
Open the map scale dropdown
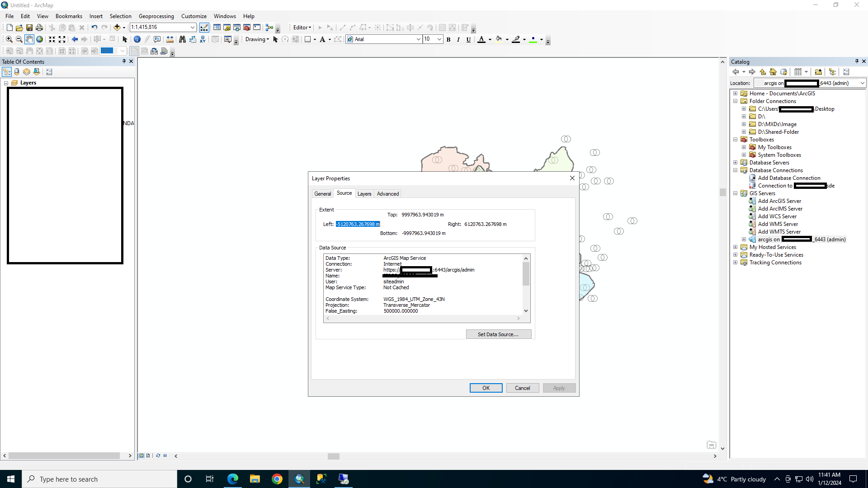point(193,28)
